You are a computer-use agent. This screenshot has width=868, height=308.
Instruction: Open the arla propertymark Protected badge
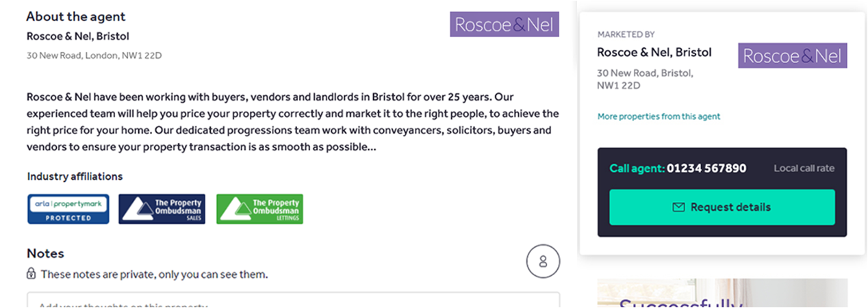click(68, 209)
